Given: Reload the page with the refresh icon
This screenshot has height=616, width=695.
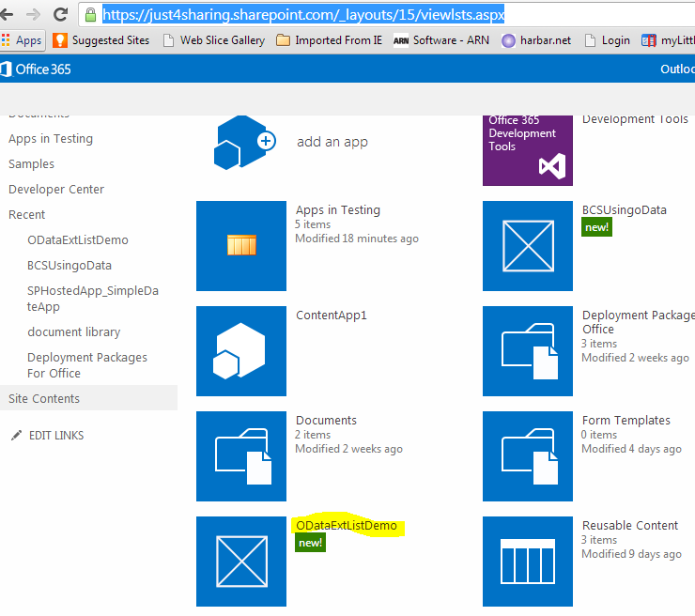Looking at the screenshot, I should tap(60, 15).
